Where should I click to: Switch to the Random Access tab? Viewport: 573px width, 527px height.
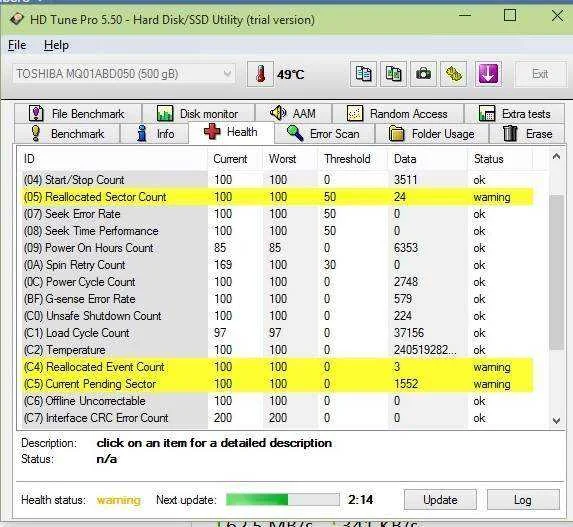pyautogui.click(x=398, y=114)
